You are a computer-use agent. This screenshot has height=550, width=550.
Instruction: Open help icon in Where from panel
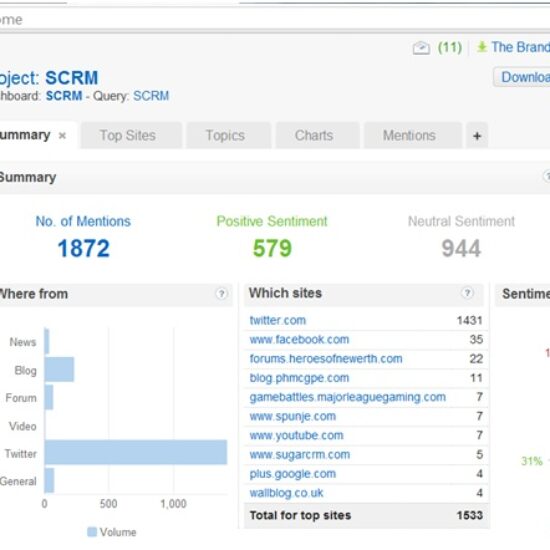point(221,294)
